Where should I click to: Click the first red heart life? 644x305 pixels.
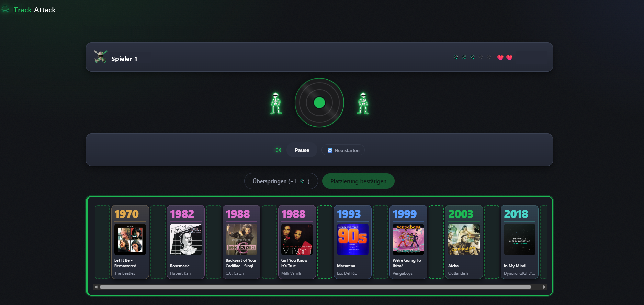pyautogui.click(x=500, y=58)
